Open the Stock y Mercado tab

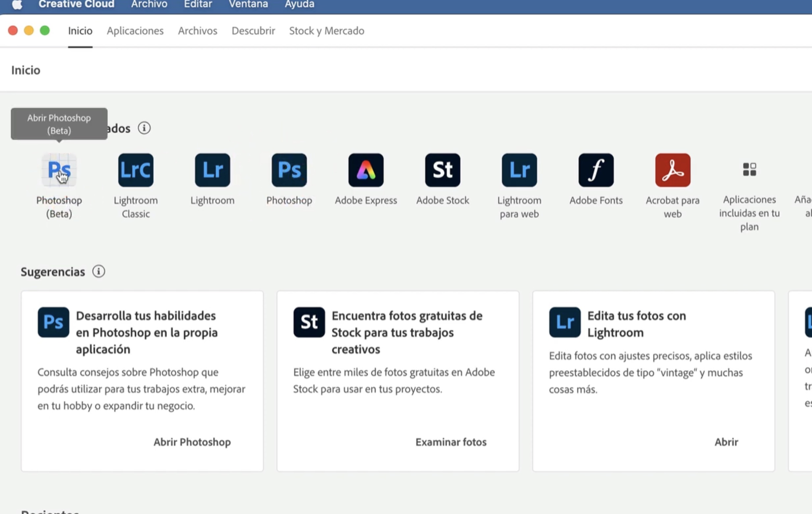click(326, 31)
